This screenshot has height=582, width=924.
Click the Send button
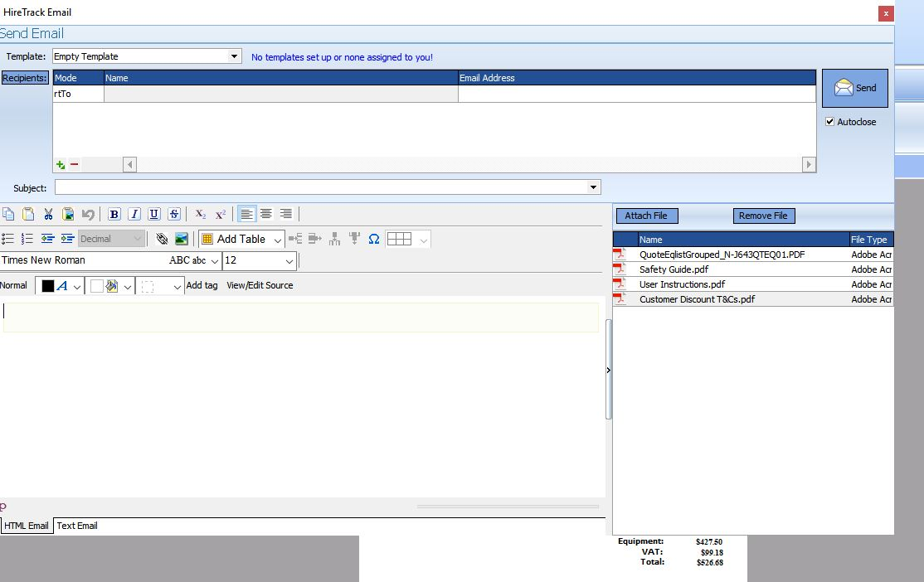854,88
